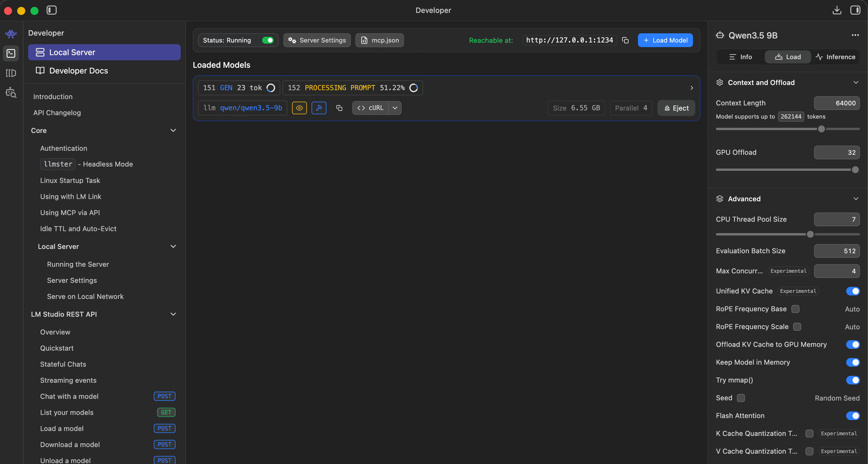Image resolution: width=868 pixels, height=464 pixels.
Task: Toggle Offload KV Cache to GPU Memory
Action: pos(853,344)
